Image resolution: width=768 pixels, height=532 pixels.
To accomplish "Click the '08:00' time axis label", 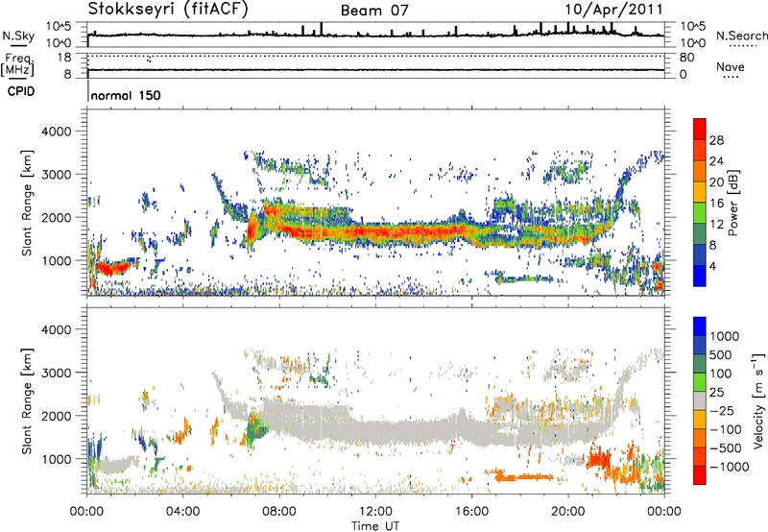I will 278,512.
